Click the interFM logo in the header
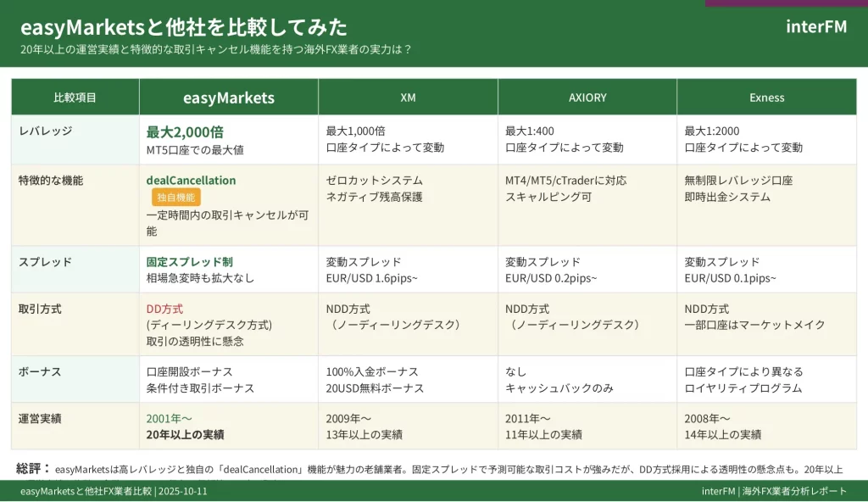 (815, 26)
